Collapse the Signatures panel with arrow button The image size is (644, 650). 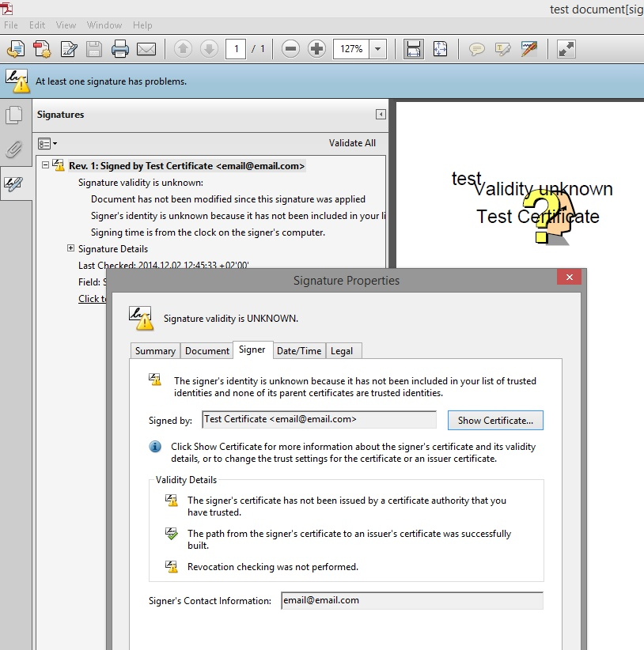(381, 115)
